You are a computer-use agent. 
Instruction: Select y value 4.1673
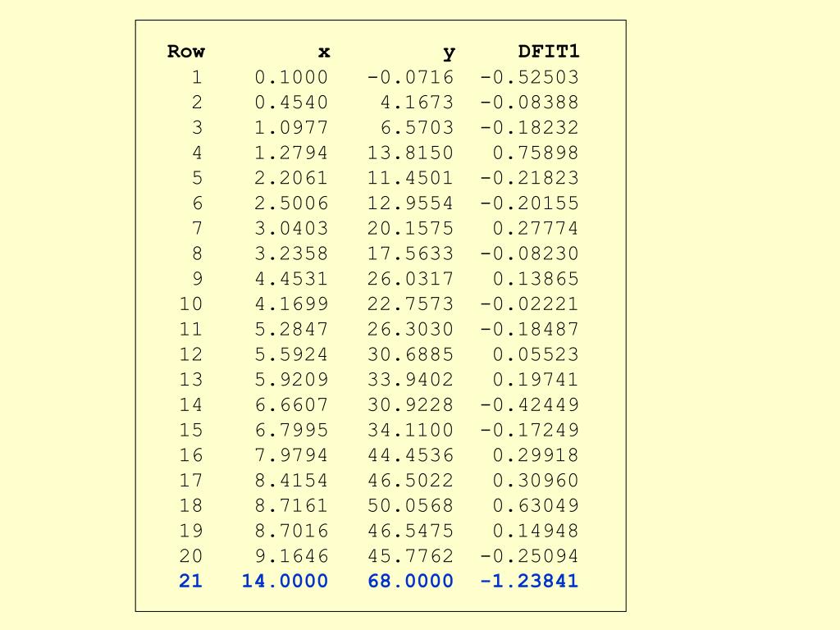(x=417, y=103)
